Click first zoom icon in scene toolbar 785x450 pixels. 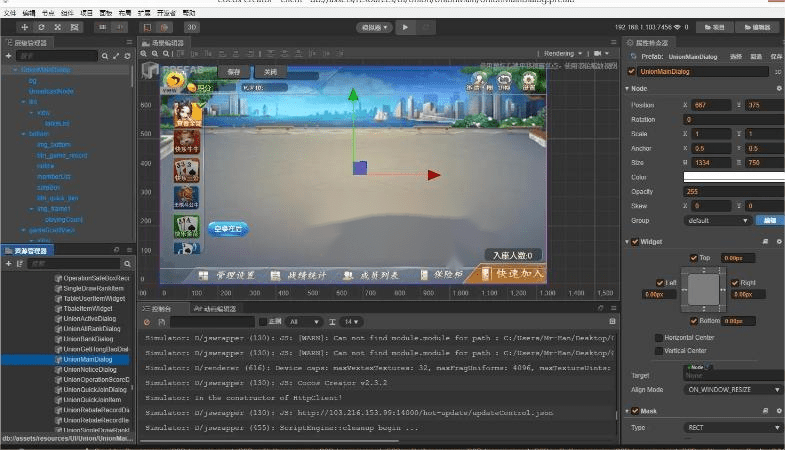coord(144,54)
